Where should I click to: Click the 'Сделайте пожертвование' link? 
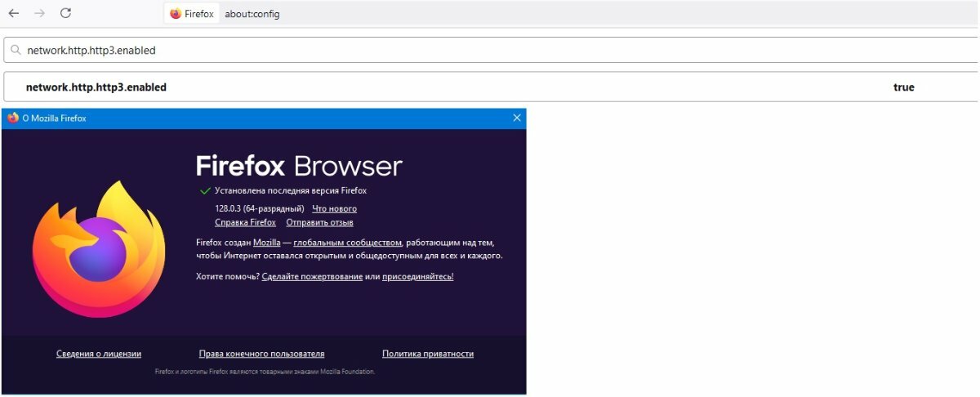pyautogui.click(x=312, y=277)
